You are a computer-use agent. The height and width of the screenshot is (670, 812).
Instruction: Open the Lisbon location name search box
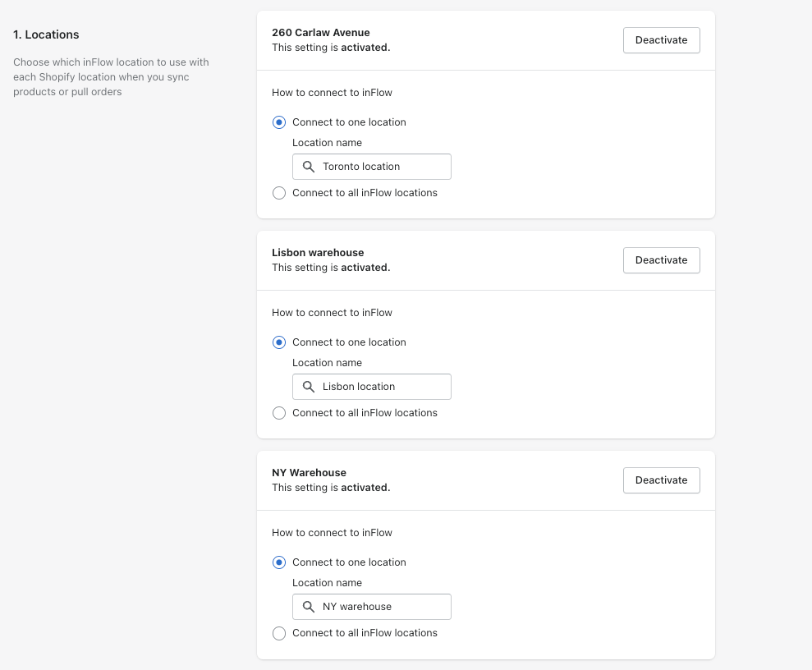click(x=372, y=387)
